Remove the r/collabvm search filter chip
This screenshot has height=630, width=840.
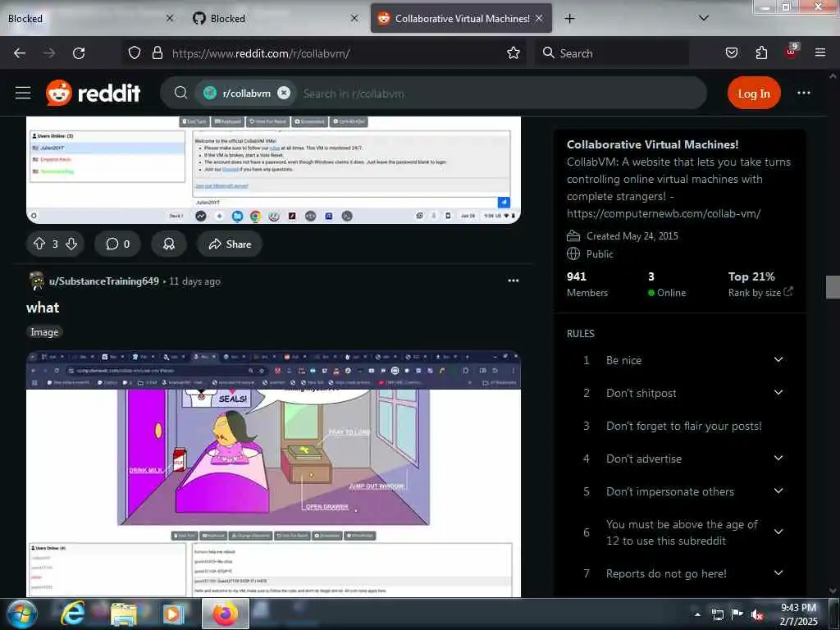[x=284, y=93]
